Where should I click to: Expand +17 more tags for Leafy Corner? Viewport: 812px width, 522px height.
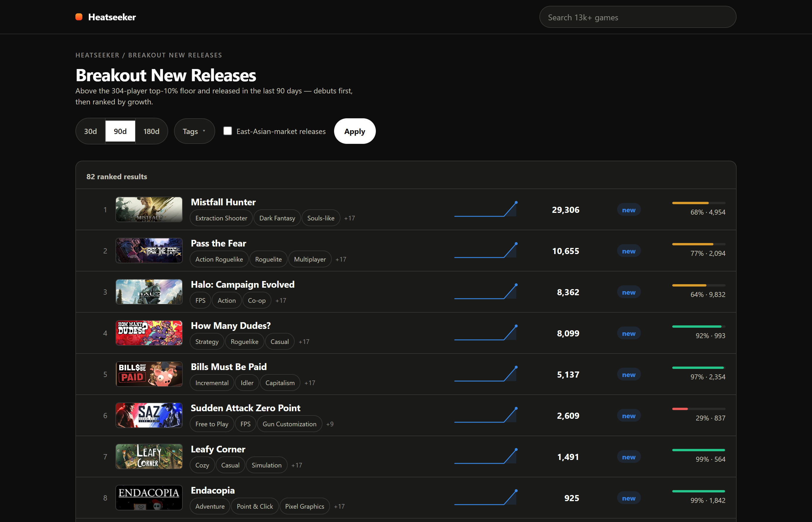point(297,465)
